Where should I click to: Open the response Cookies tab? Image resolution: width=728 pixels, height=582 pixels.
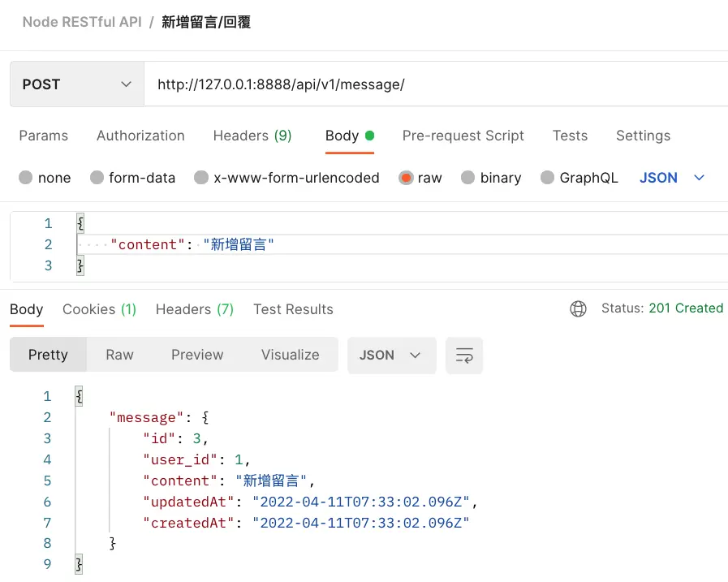point(99,309)
